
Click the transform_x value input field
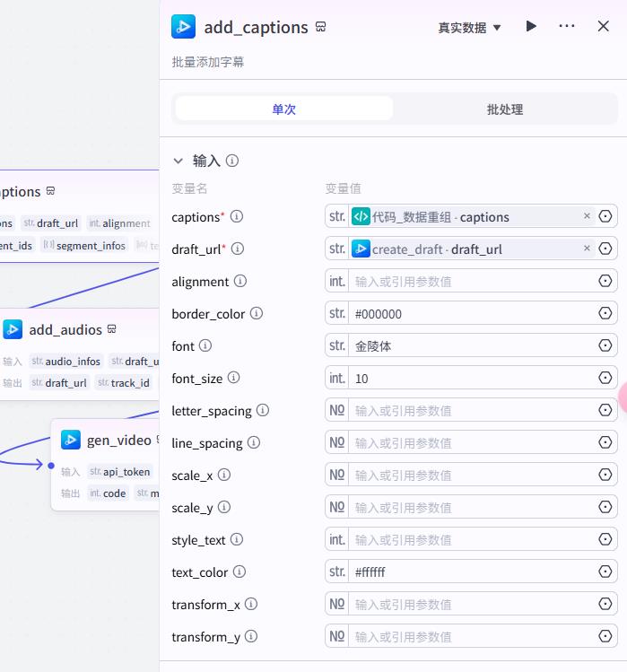[472, 604]
